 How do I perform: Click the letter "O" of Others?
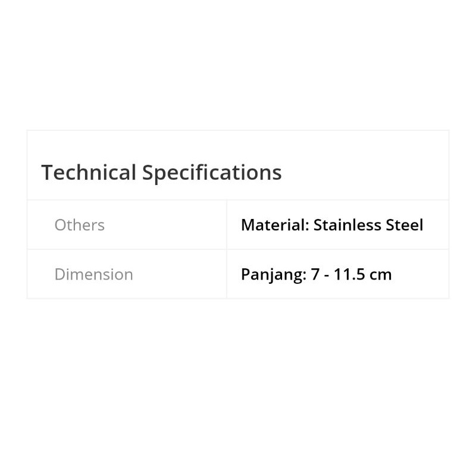click(60, 225)
